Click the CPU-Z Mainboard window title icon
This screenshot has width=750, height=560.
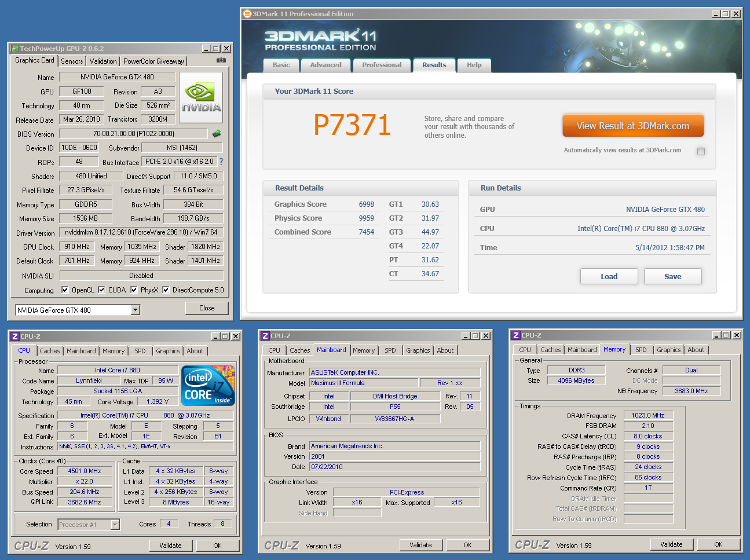click(265, 336)
